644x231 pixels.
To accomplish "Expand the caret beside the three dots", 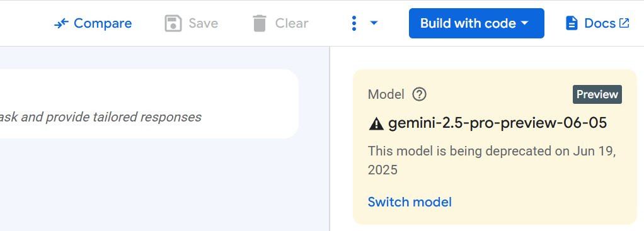I will (x=374, y=23).
